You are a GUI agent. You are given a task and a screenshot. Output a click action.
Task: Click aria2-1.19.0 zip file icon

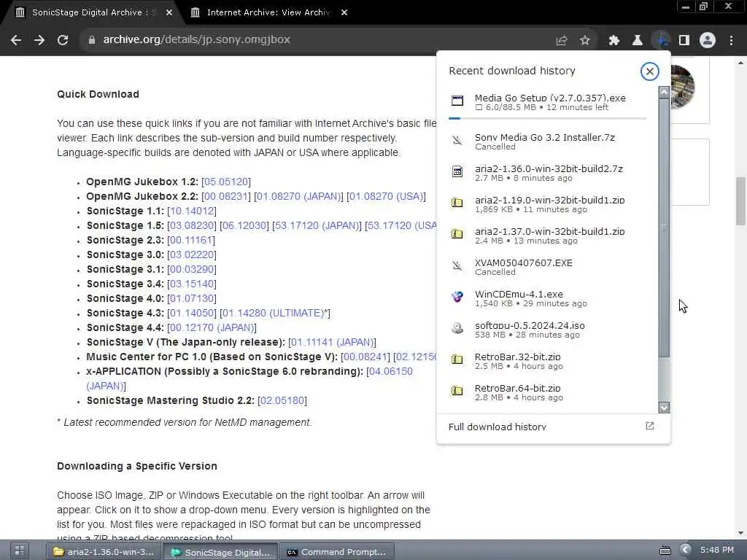(457, 203)
